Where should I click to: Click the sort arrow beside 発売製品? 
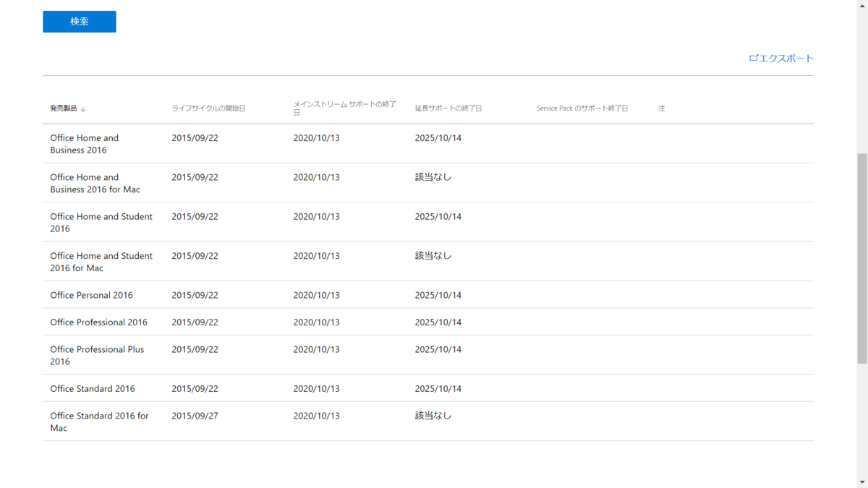point(83,108)
